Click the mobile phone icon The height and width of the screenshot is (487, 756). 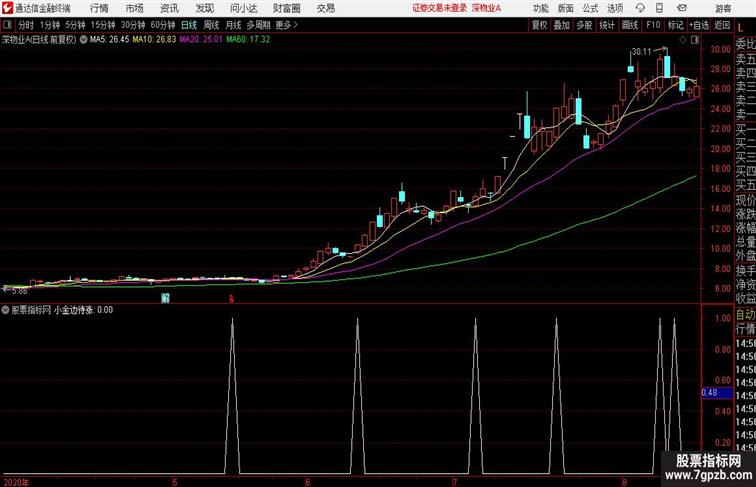coord(659,8)
